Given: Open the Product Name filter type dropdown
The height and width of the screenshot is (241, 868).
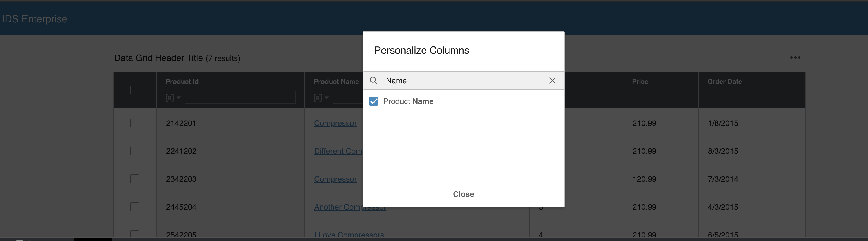Looking at the screenshot, I should (321, 98).
